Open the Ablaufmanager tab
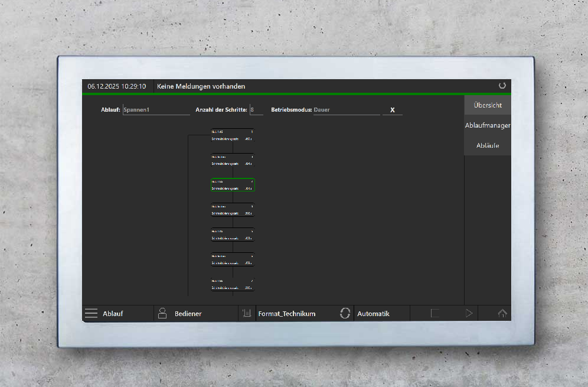Image resolution: width=588 pixels, height=387 pixels. tap(488, 125)
